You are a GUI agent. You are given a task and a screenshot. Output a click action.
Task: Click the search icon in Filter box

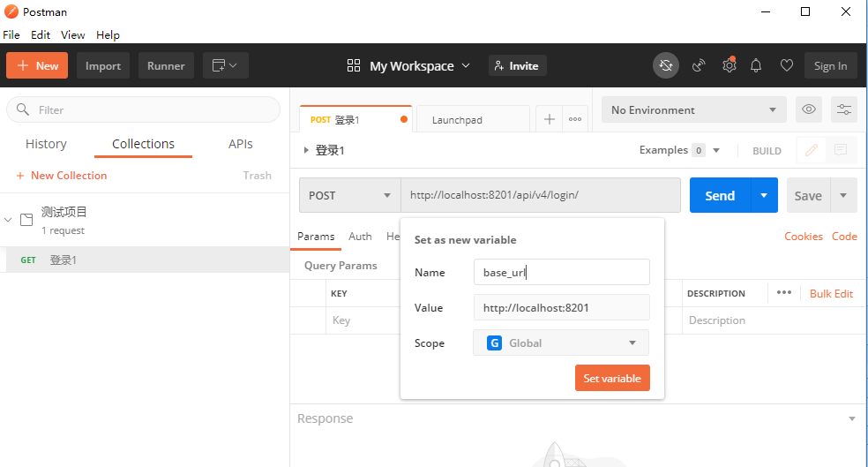pyautogui.click(x=23, y=109)
